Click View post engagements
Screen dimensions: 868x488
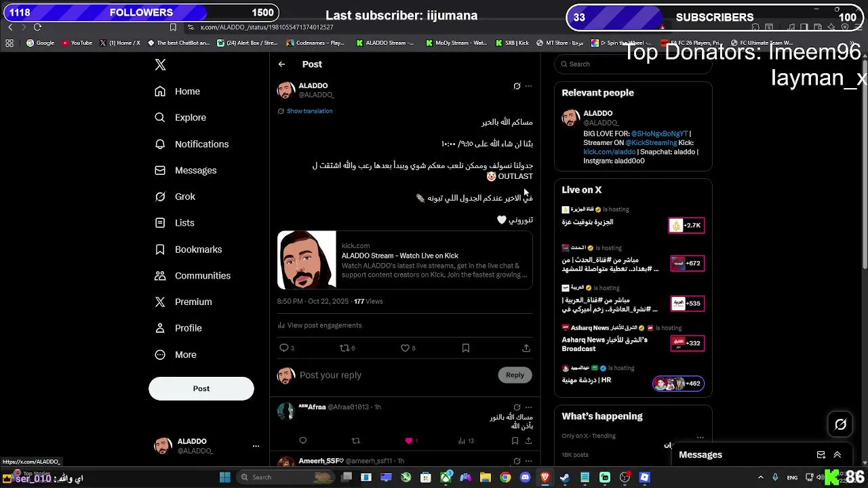click(319, 325)
